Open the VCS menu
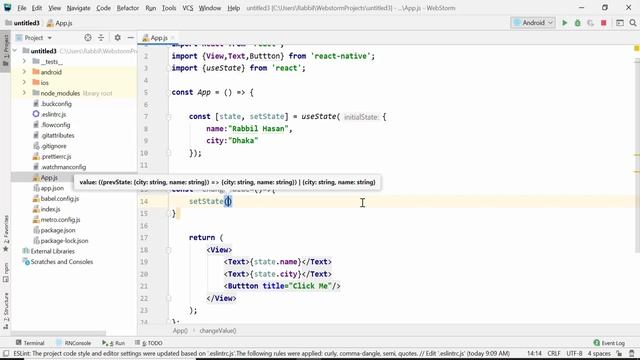Image resolution: width=640 pixels, height=360 pixels. (x=188, y=8)
